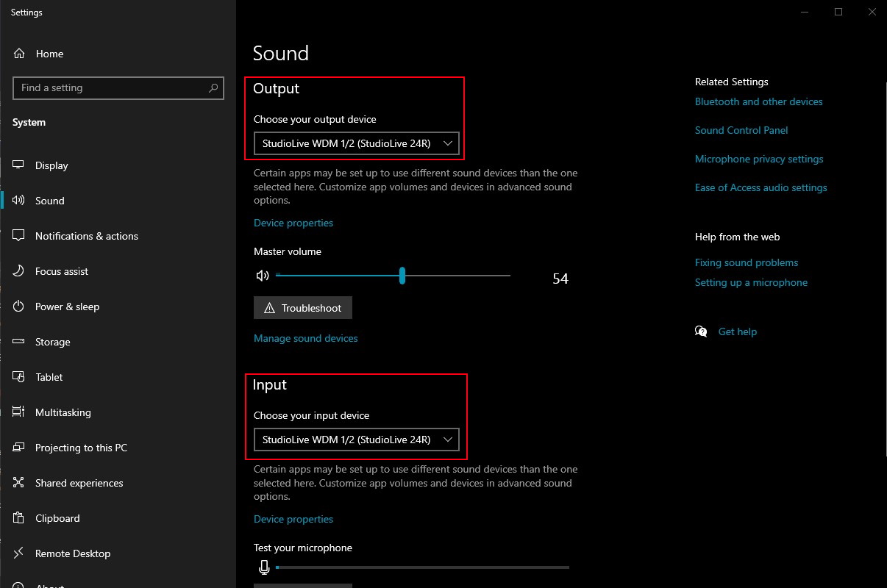This screenshot has height=588, width=887.
Task: Select the Sound speaker icon in sidebar
Action: coord(19,201)
